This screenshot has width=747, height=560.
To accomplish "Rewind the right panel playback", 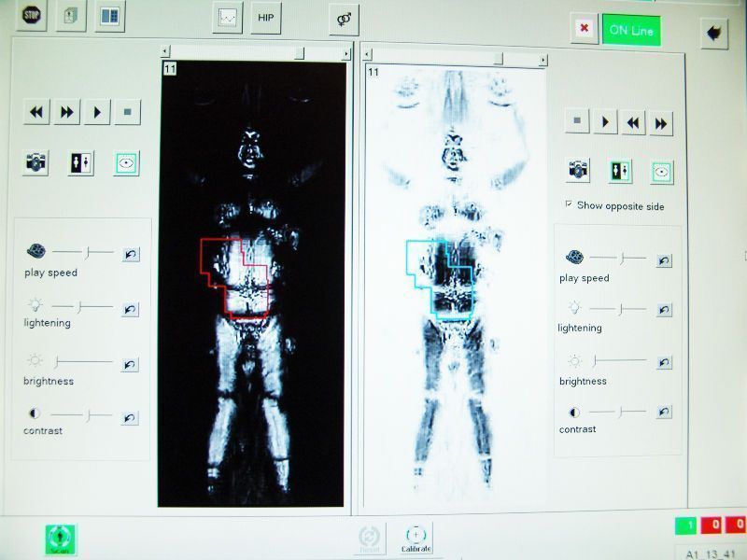I will 633,123.
